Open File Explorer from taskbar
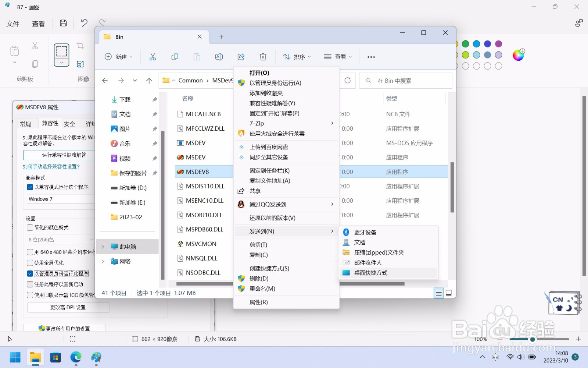The width and height of the screenshot is (588, 368). pyautogui.click(x=35, y=357)
